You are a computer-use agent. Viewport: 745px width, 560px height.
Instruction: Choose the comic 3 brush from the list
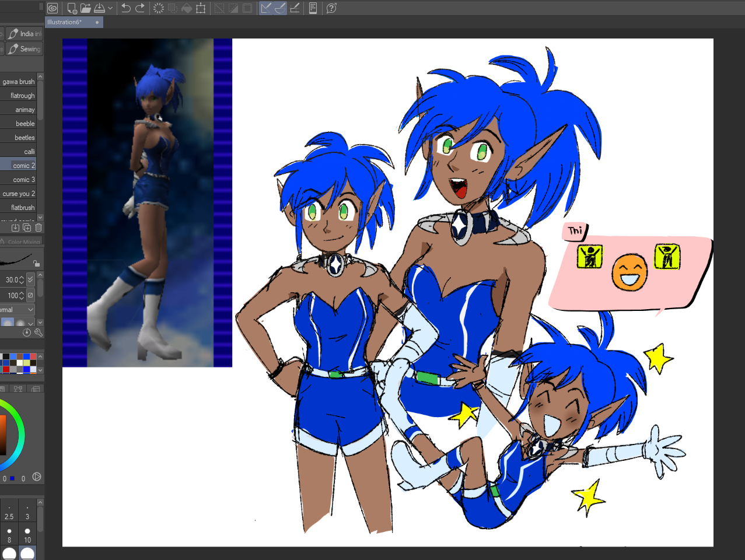[23, 180]
